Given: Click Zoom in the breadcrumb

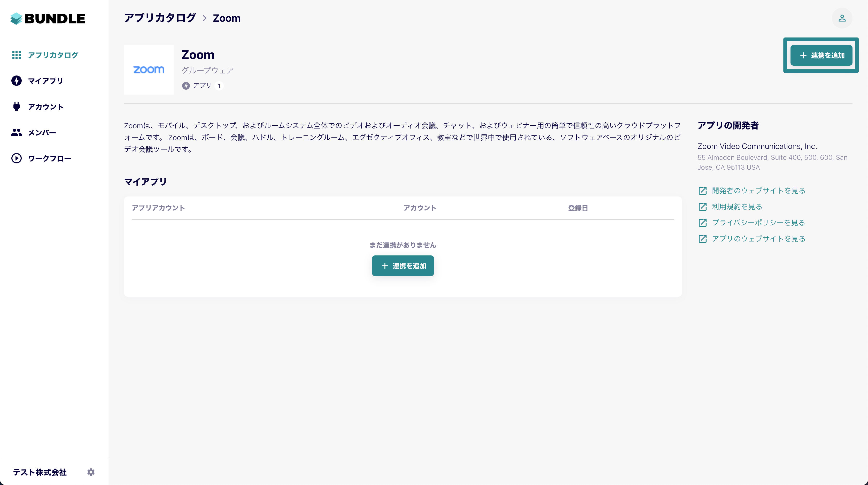Looking at the screenshot, I should [x=227, y=18].
